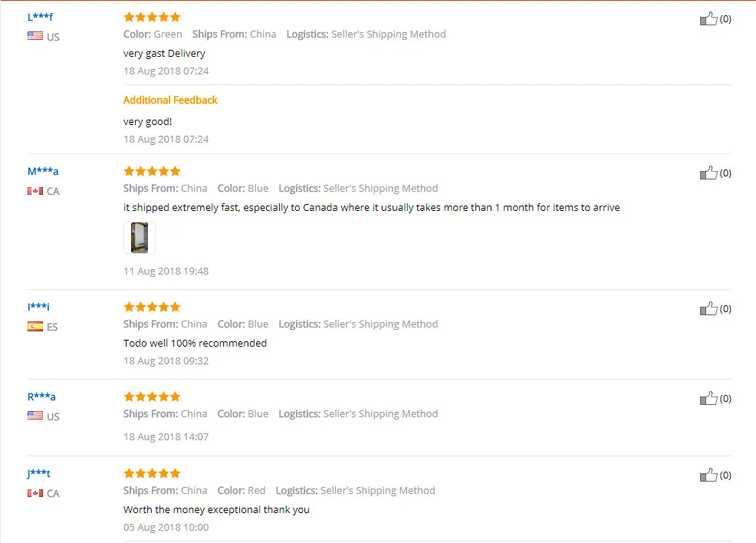Open J***t's reviewer profile
Screen dimensions: 756x543
point(38,473)
